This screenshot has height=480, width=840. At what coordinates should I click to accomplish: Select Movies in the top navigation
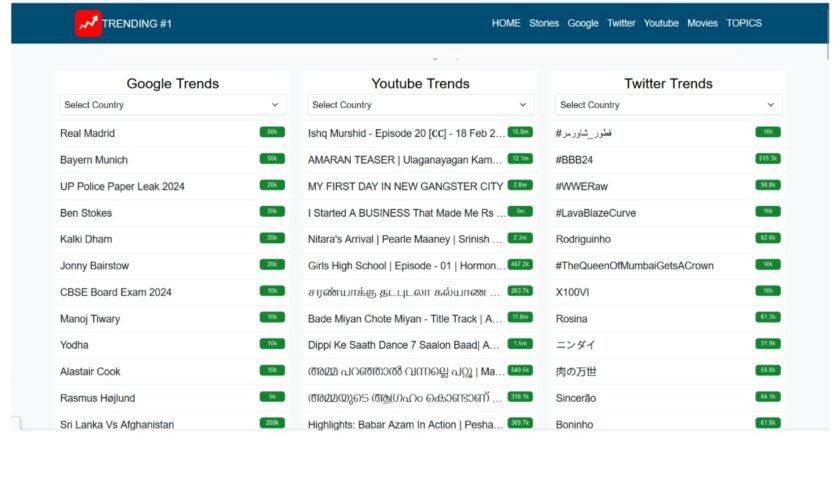[702, 23]
